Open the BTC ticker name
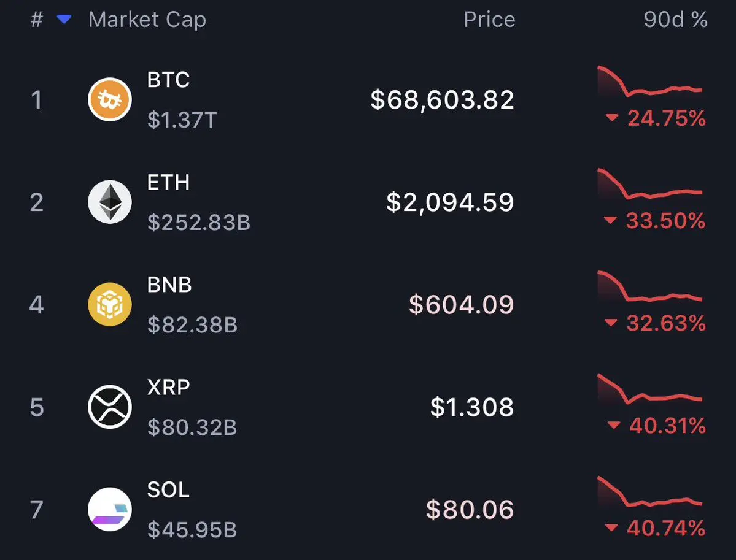The height and width of the screenshot is (560, 736). [x=169, y=80]
